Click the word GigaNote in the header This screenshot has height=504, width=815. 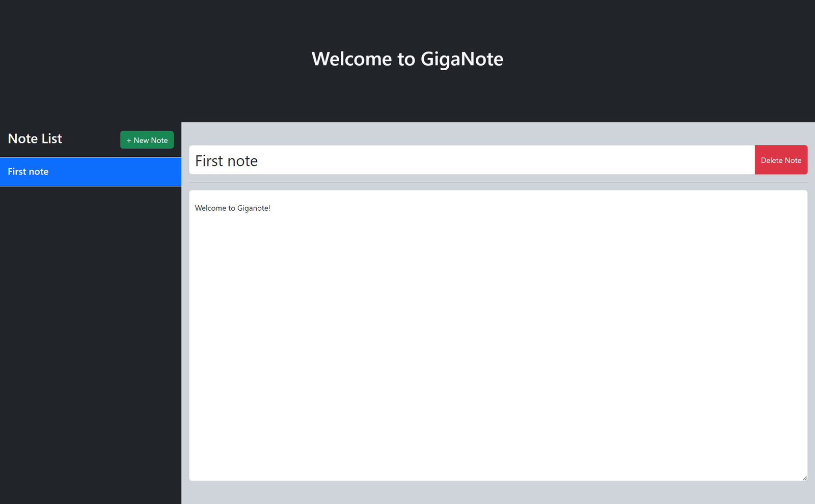(x=461, y=59)
